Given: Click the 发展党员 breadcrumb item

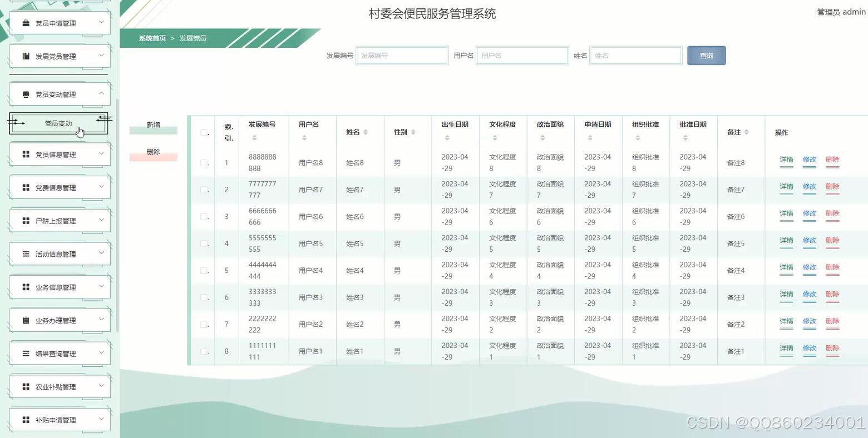Looking at the screenshot, I should [x=193, y=38].
